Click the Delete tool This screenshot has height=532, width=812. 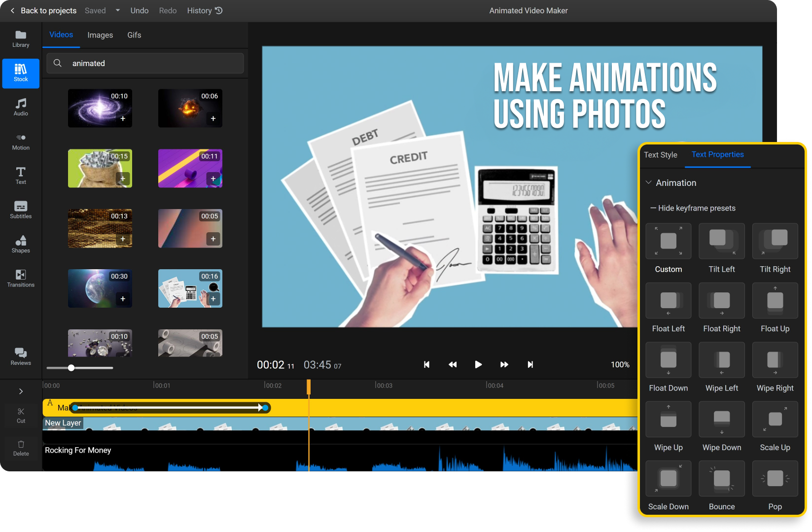pyautogui.click(x=20, y=449)
